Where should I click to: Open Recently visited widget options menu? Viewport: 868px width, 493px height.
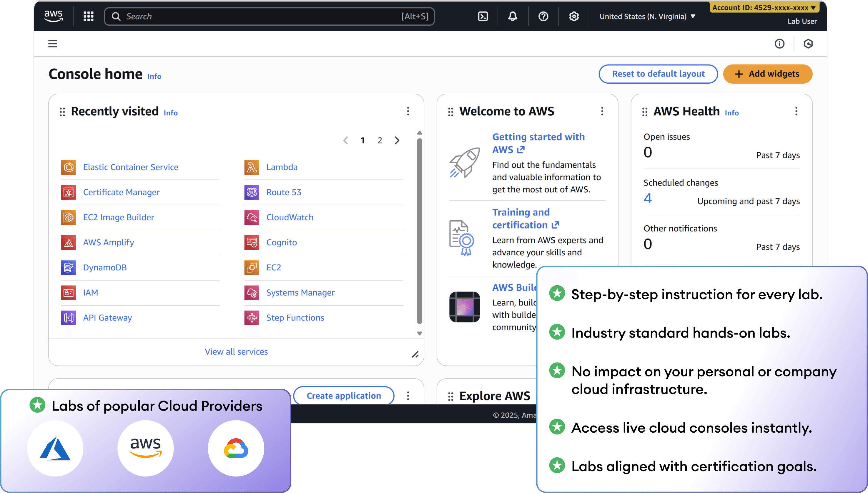coord(408,111)
